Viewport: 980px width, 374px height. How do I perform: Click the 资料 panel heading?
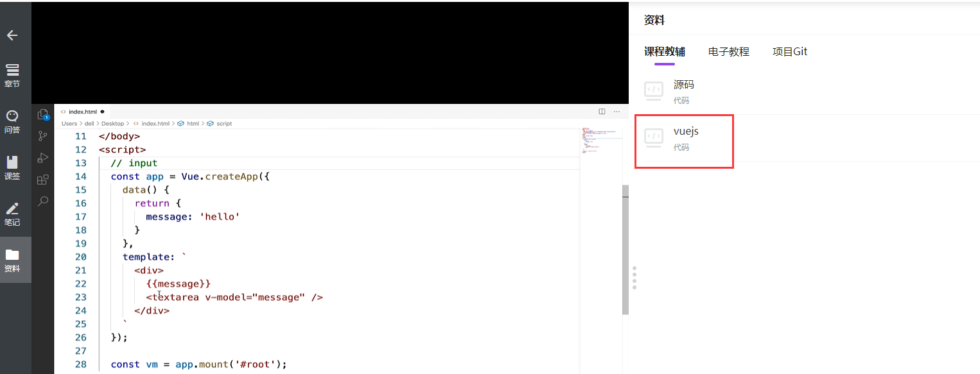(654, 21)
